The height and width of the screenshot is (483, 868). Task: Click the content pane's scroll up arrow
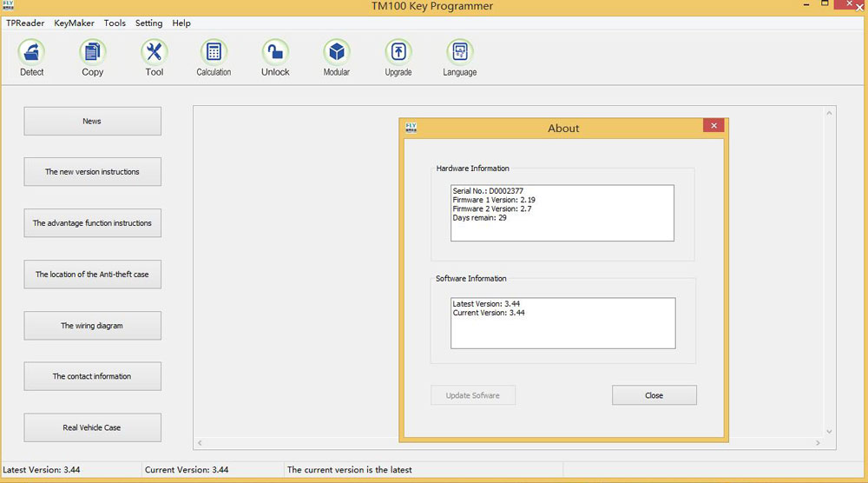point(829,113)
